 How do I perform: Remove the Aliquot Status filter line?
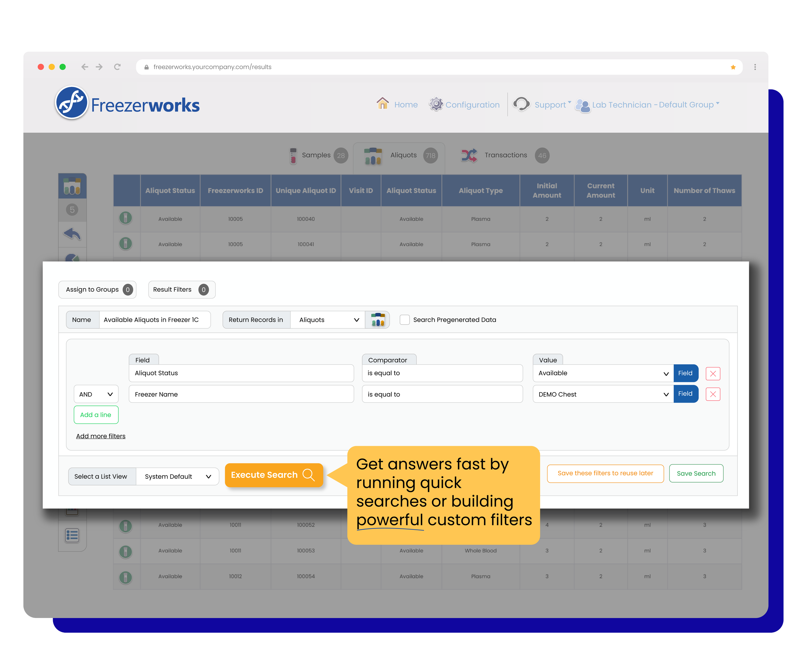(x=713, y=374)
